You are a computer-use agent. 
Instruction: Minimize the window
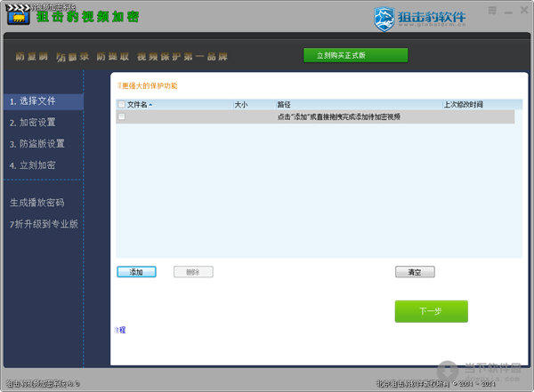pyautogui.click(x=508, y=12)
